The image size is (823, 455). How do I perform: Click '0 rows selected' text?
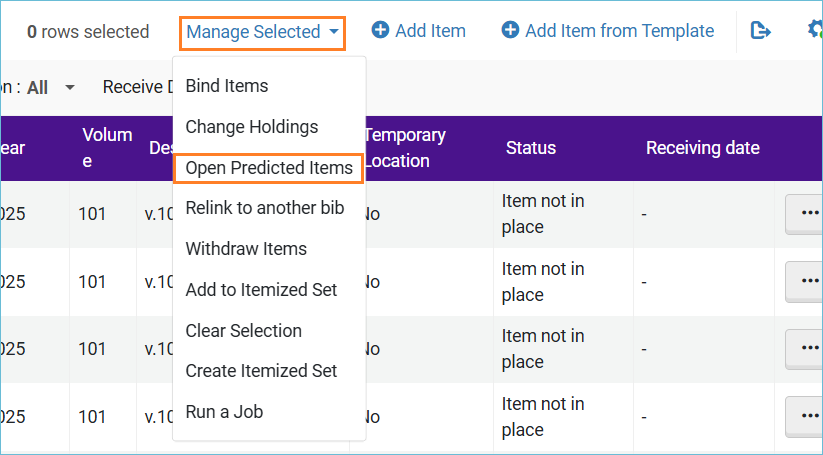88,32
